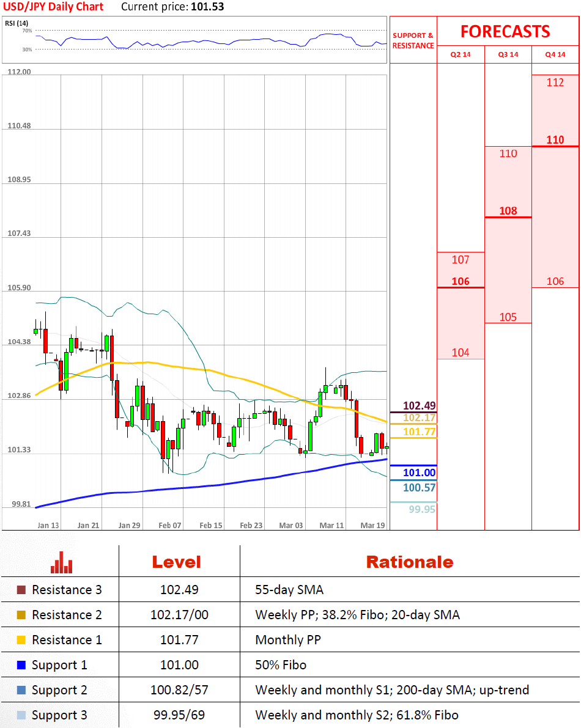Screen dimensions: 581x728
Task: Click the bold 108 target in Q3 forecast
Action: 508,211
